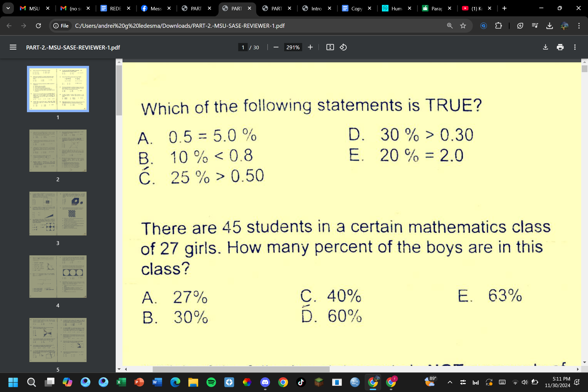The width and height of the screenshot is (588, 392).
Task: Click the vertical document scrollbar thumb
Action: pos(584,69)
